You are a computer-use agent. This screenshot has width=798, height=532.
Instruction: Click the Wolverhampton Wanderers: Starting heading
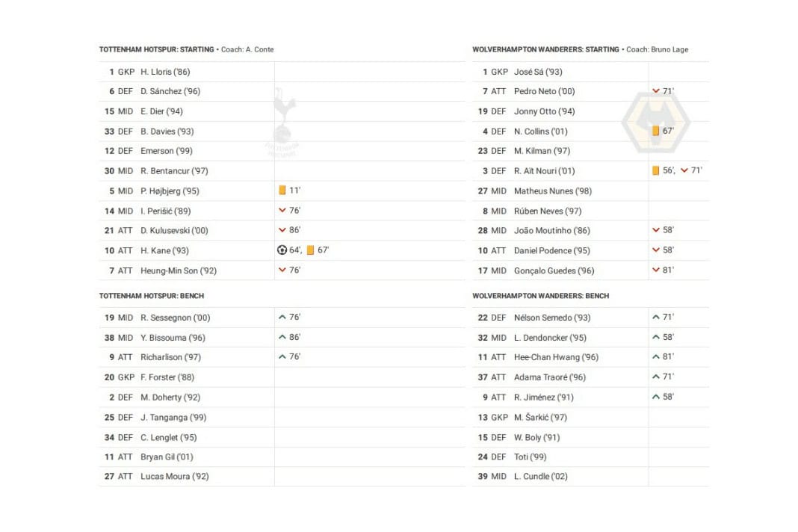pyautogui.click(x=545, y=49)
